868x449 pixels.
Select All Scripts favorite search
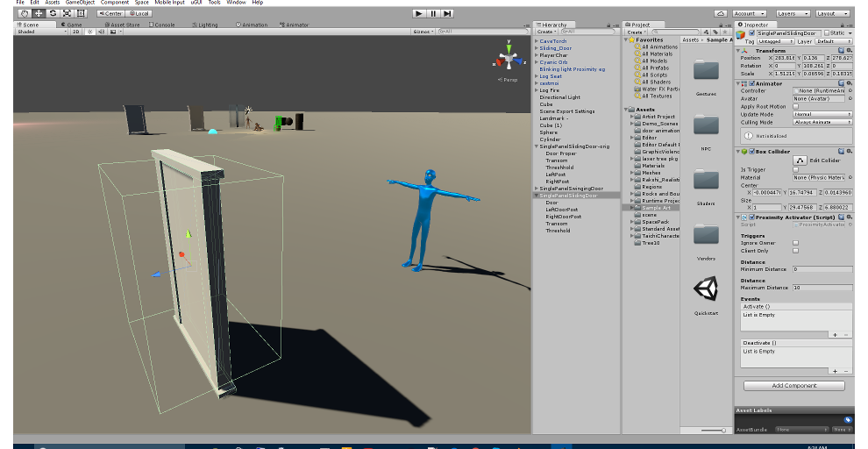point(654,75)
